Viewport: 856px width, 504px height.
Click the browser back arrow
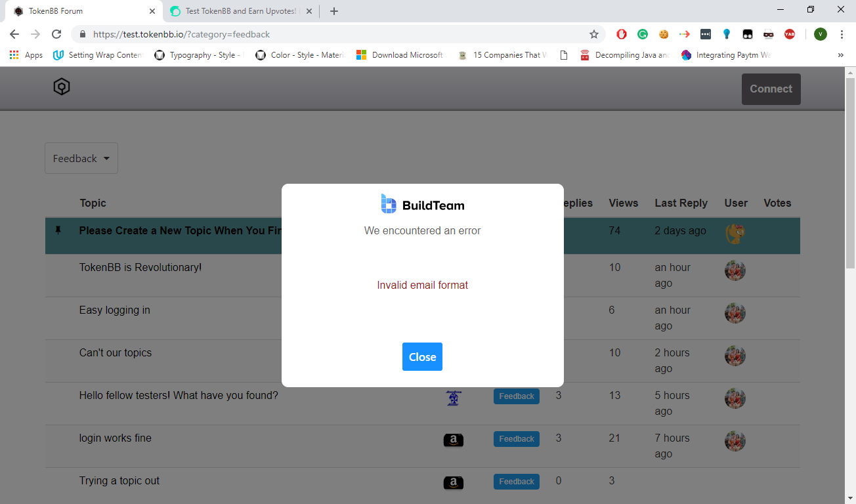tap(14, 34)
